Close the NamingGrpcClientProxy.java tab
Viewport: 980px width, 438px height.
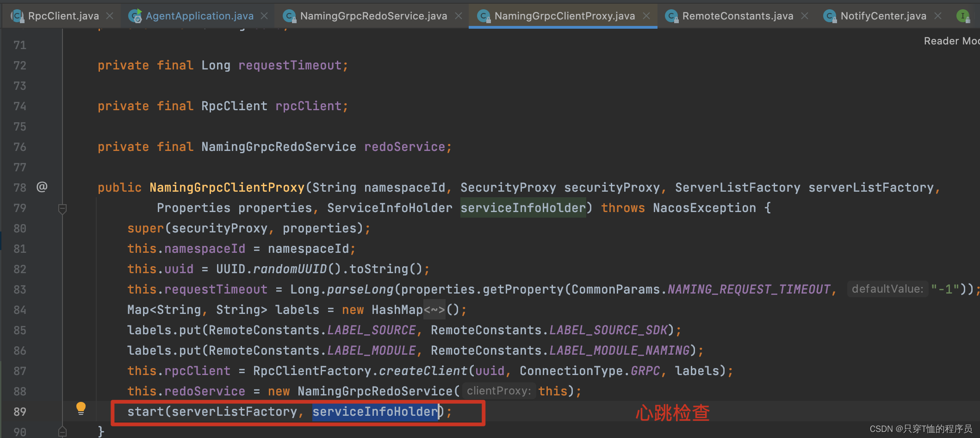click(646, 16)
